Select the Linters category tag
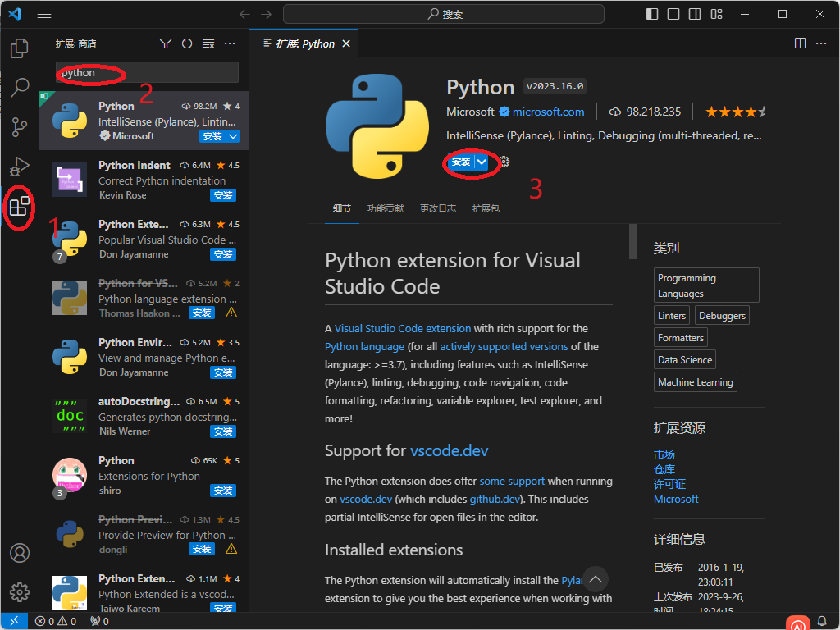The image size is (840, 630). [x=672, y=316]
